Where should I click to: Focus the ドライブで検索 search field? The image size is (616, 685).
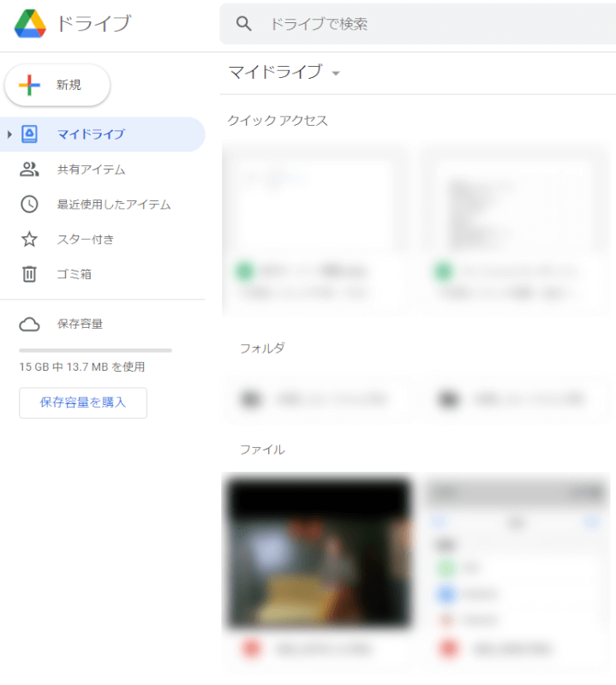417,24
